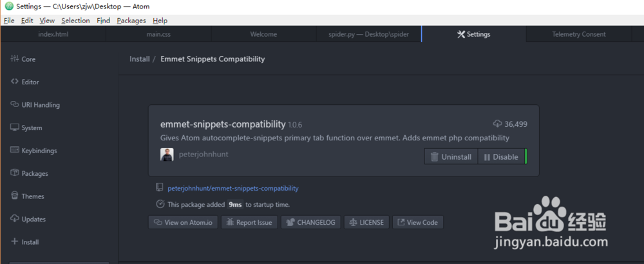Image resolution: width=644 pixels, height=264 pixels.
Task: Click the 36,499 downloads count
Action: pyautogui.click(x=516, y=124)
